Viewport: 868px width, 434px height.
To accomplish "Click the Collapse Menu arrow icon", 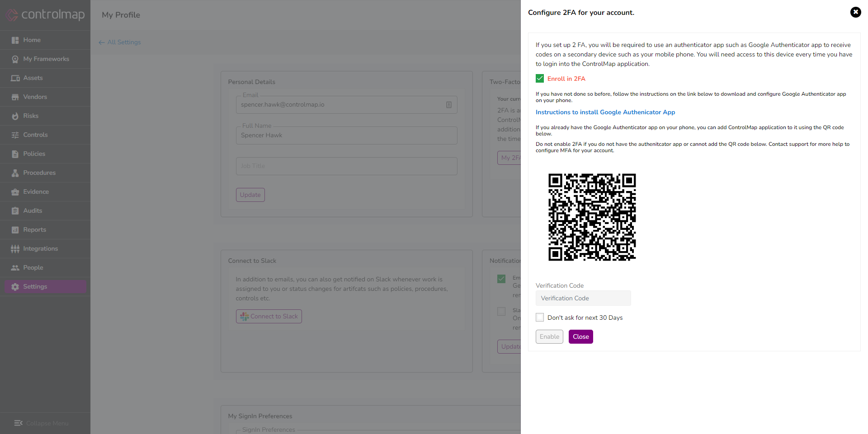I will [18, 423].
